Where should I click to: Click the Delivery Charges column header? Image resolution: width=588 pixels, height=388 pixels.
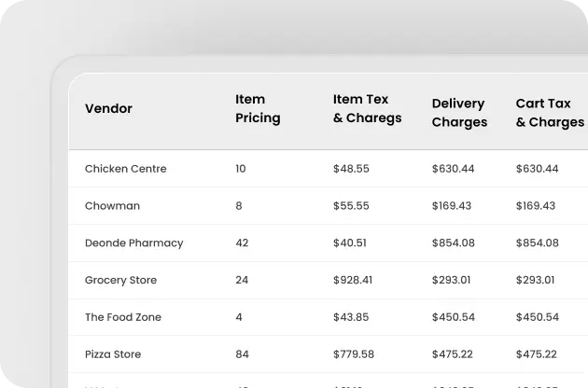click(x=459, y=113)
